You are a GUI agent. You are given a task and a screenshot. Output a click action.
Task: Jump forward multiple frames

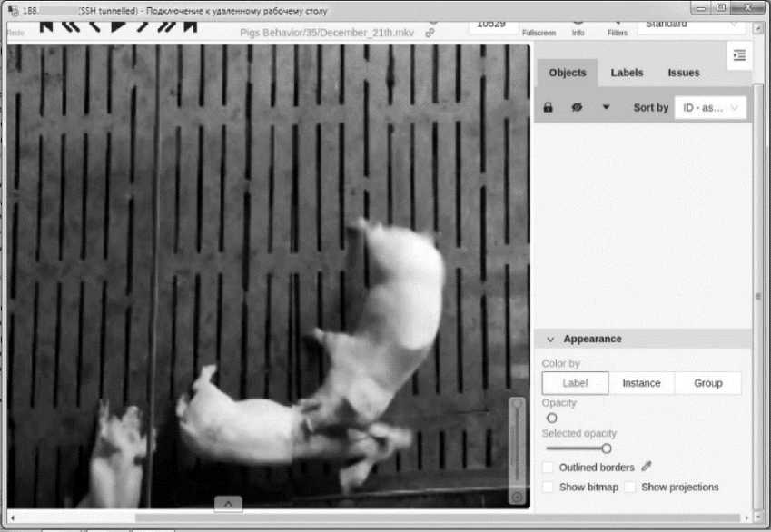(x=166, y=26)
